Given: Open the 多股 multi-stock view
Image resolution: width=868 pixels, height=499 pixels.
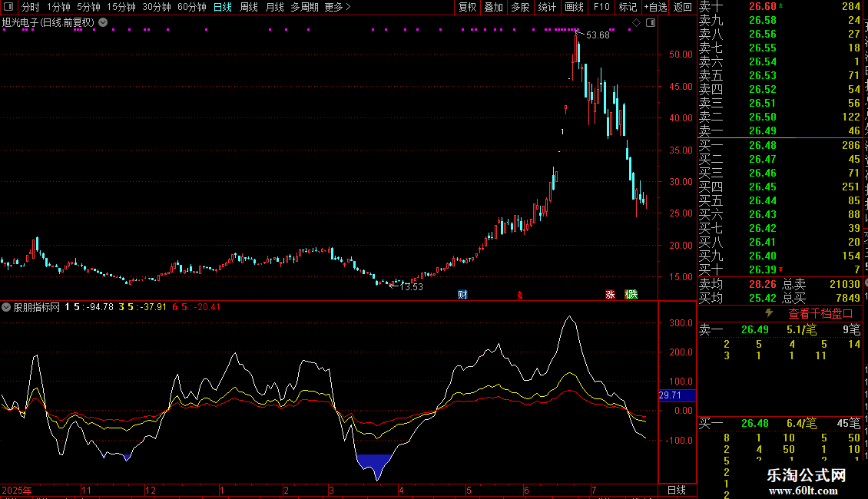Looking at the screenshot, I should [520, 7].
